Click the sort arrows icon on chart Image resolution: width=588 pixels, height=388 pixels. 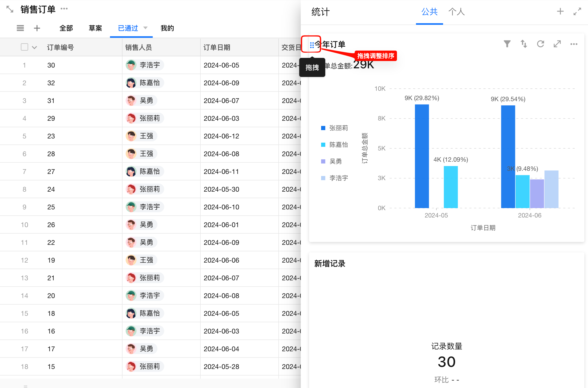click(x=524, y=44)
